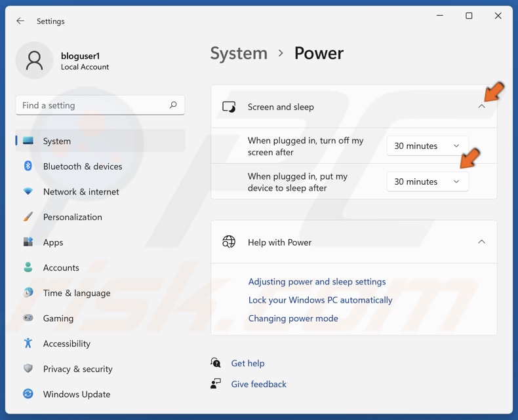Open Lock your Windows PC automatically link
Viewport: 518px width, 420px height.
[x=320, y=300]
